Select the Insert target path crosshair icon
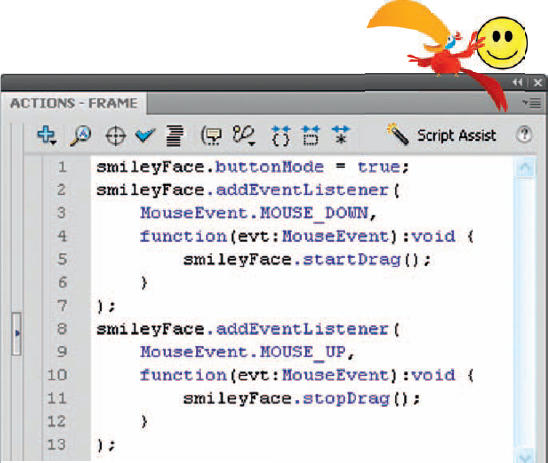Viewport: 548px width, 463px height. 116,136
